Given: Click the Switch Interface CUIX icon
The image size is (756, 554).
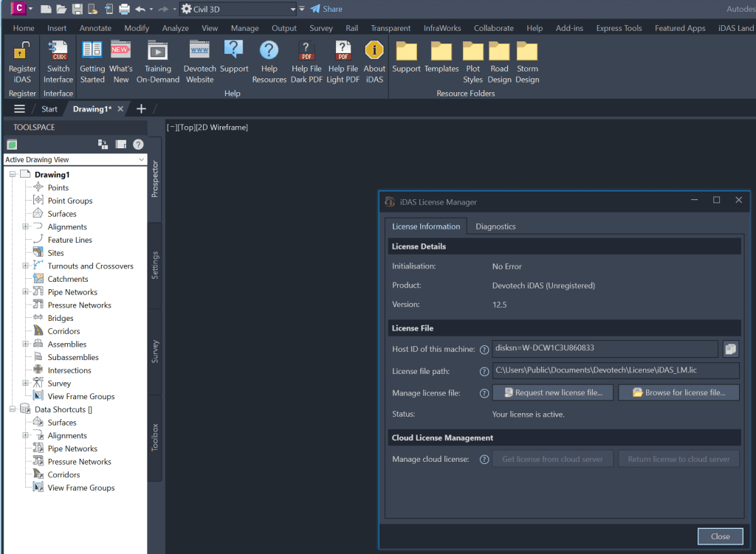Looking at the screenshot, I should pyautogui.click(x=58, y=52).
